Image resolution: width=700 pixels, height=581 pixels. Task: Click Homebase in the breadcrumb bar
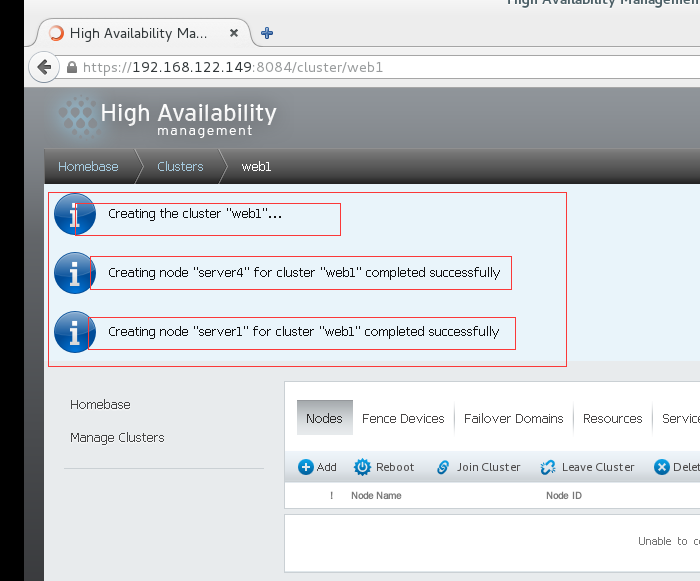click(88, 167)
